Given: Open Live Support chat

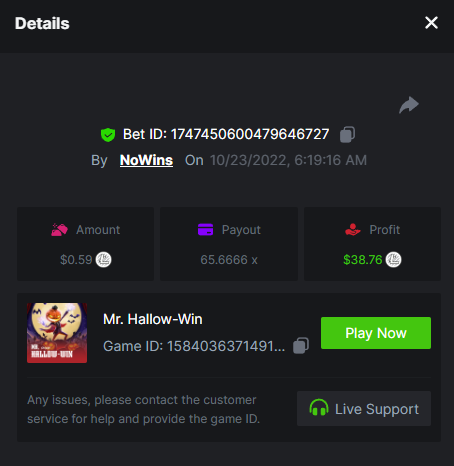Looking at the screenshot, I should 364,408.
